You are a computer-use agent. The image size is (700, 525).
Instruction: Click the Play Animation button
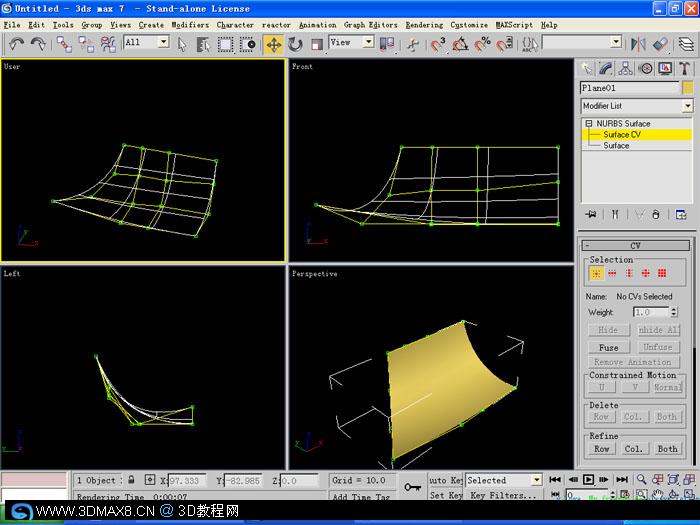point(588,479)
